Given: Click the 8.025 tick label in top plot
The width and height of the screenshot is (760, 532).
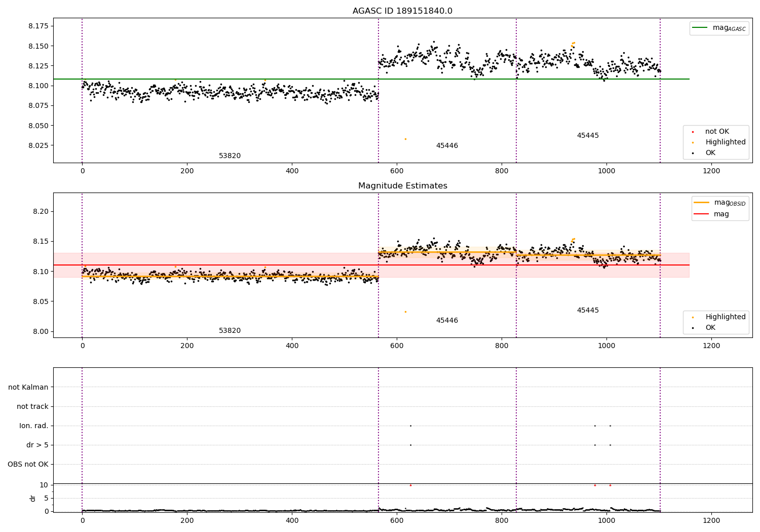Looking at the screenshot, I should [x=39, y=145].
